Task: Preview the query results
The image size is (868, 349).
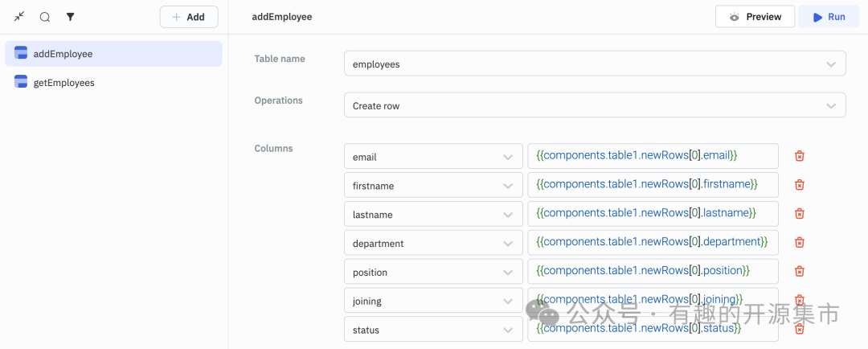Action: pyautogui.click(x=755, y=17)
